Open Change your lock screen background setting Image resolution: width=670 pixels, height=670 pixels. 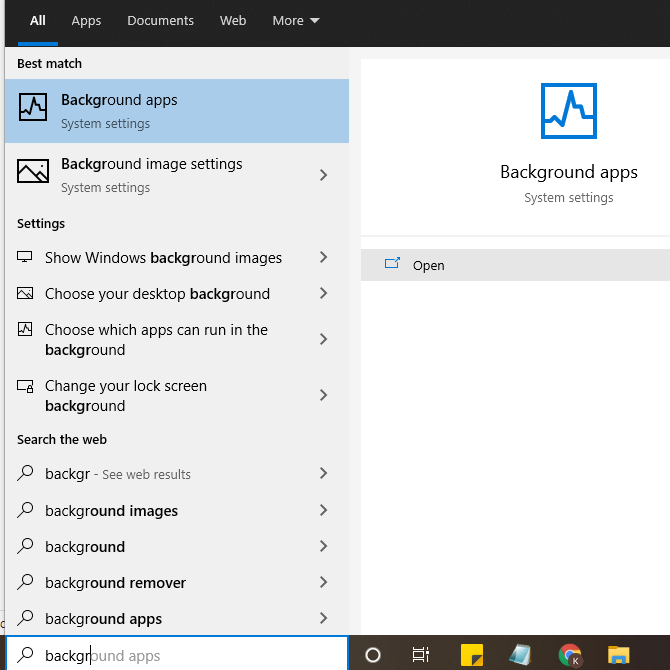point(126,396)
